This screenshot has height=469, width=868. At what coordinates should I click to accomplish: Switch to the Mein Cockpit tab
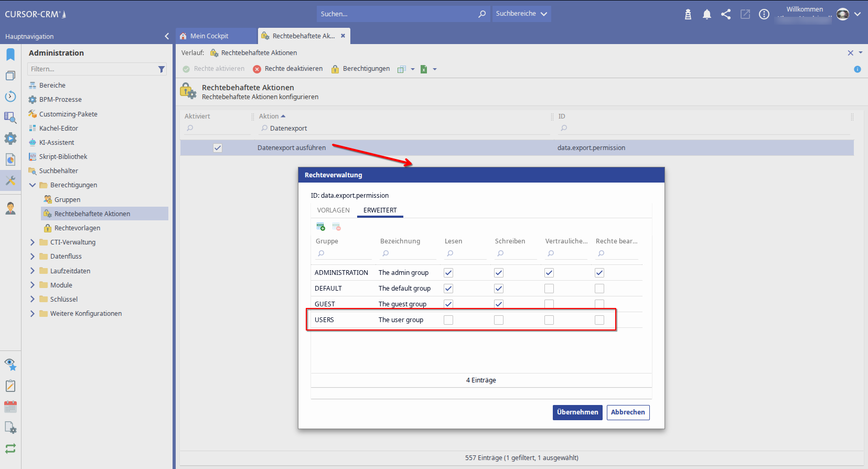tap(209, 36)
